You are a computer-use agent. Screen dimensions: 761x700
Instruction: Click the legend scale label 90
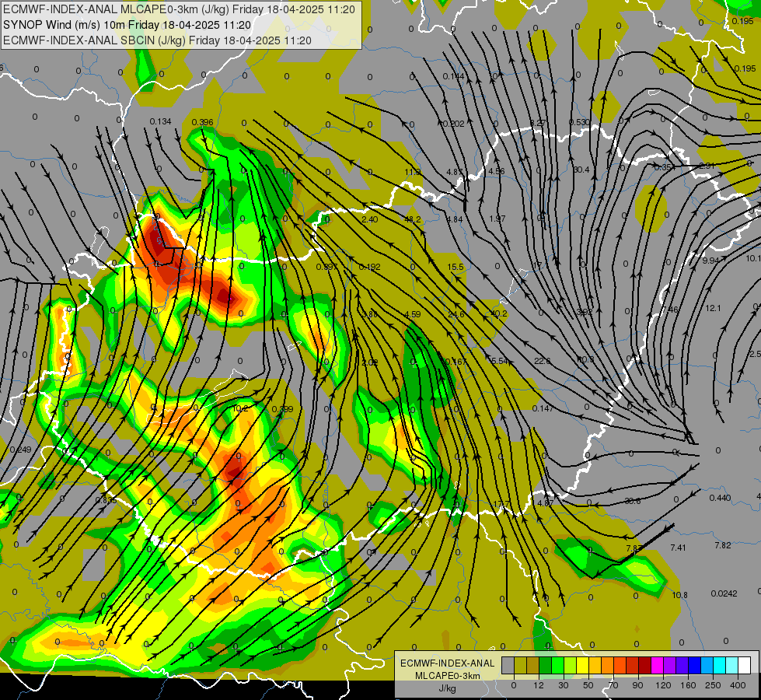click(637, 686)
